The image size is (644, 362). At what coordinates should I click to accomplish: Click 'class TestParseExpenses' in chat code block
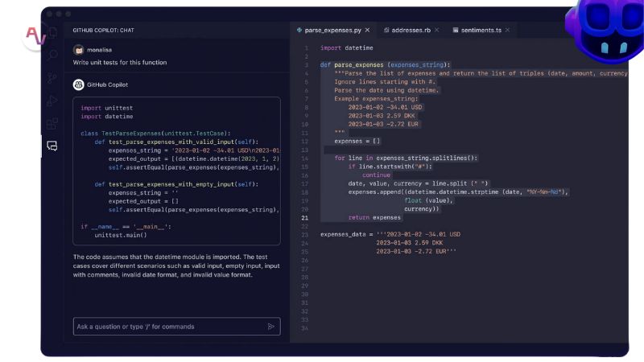tap(121, 134)
